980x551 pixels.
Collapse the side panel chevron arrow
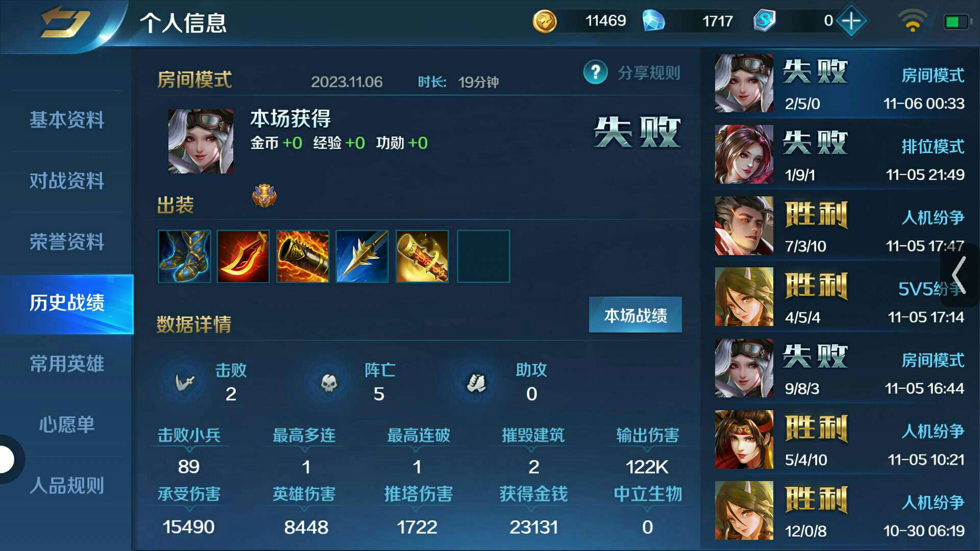pyautogui.click(x=960, y=275)
